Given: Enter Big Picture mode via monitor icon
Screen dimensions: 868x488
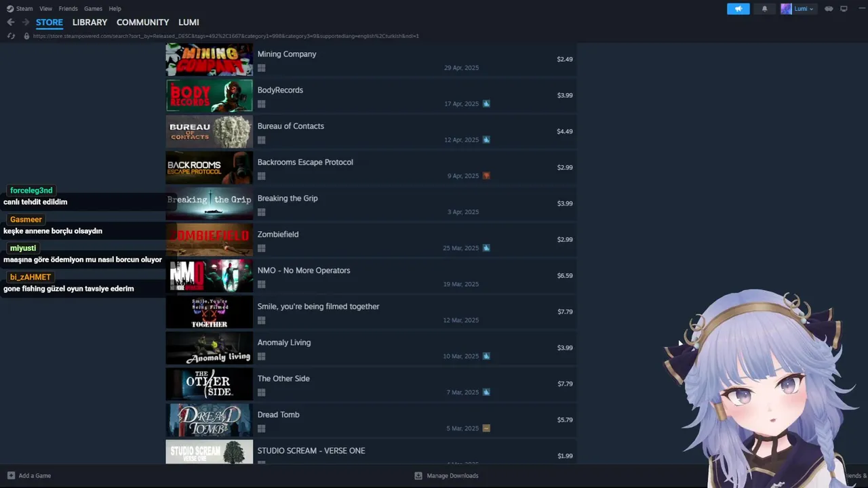Looking at the screenshot, I should tap(844, 9).
